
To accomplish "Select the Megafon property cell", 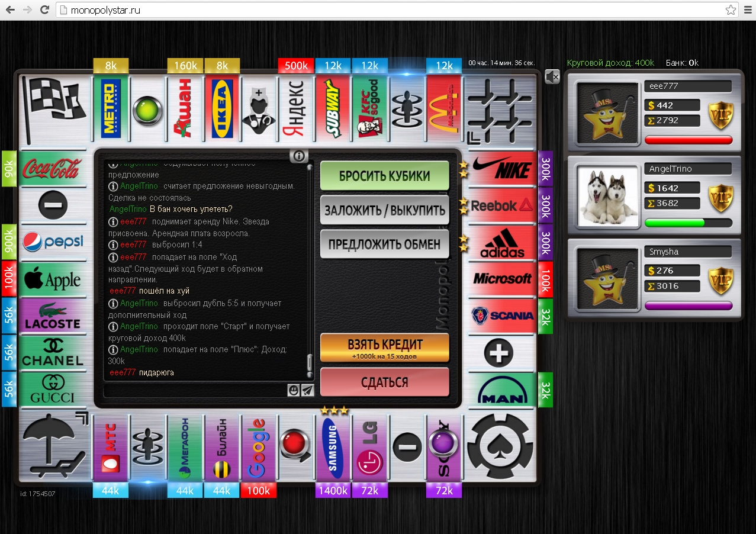I will pyautogui.click(x=185, y=448).
